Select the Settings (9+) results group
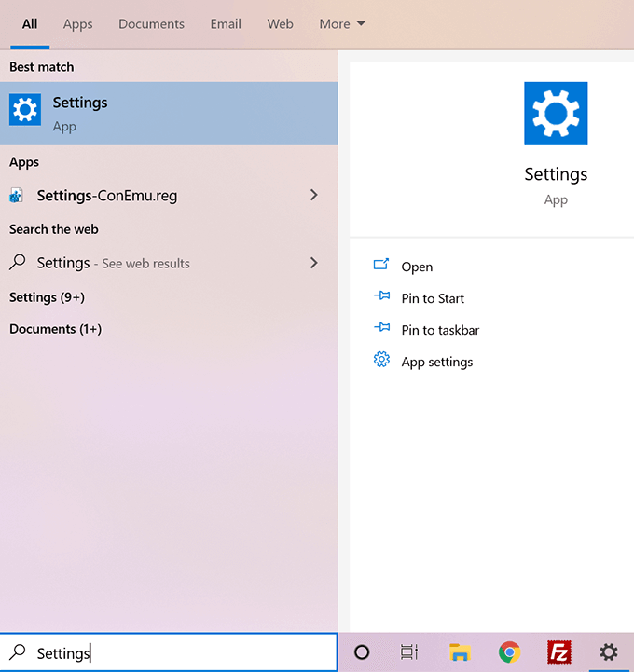The height and width of the screenshot is (672, 634). [48, 297]
